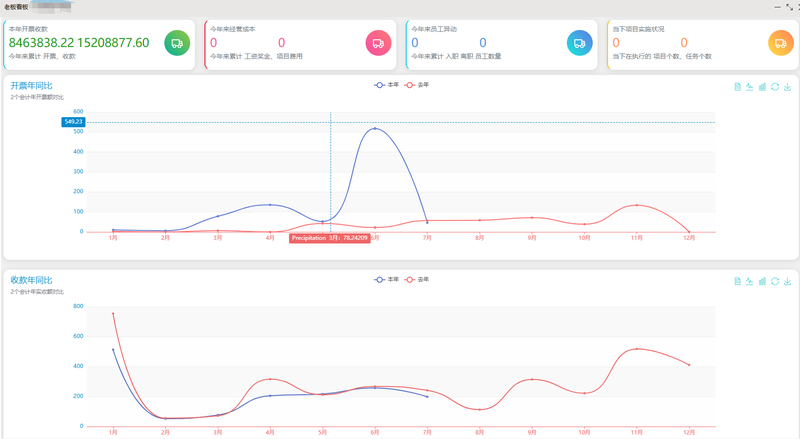Click the 2月 axis label in 收款年同比 chart
Viewport: 800px width, 439px height.
coord(165,432)
